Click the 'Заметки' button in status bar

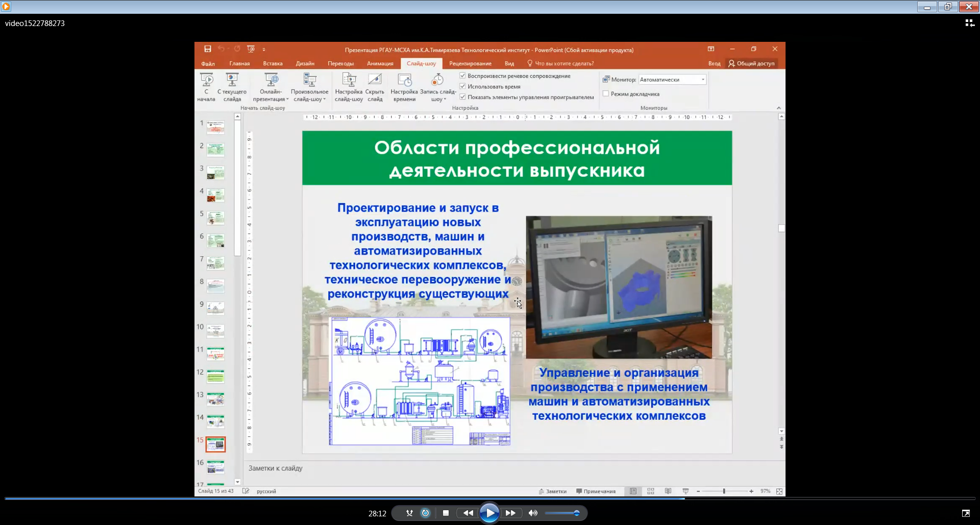pyautogui.click(x=552, y=491)
